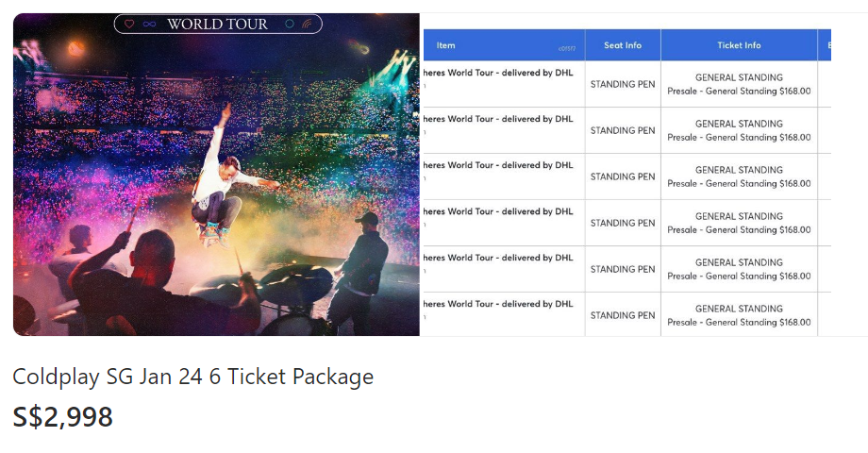Click first row's GENERAL STANDING ticket info

click(739, 77)
